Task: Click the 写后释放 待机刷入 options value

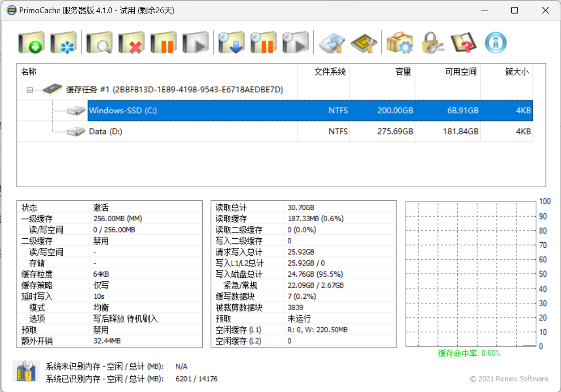Action: (x=126, y=319)
